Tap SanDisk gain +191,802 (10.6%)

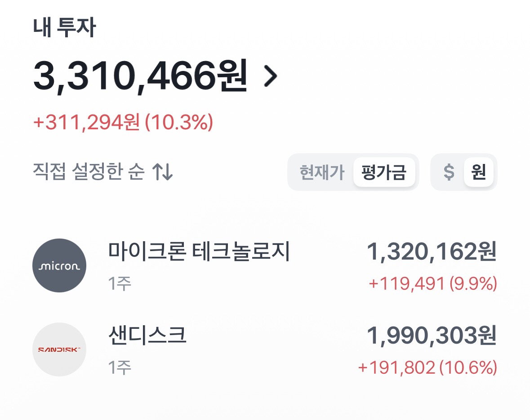tap(428, 367)
